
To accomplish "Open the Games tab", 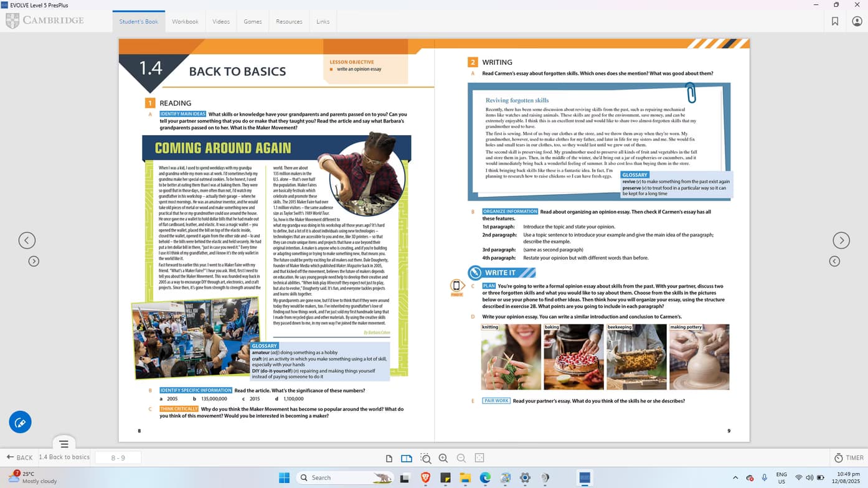I will (252, 21).
